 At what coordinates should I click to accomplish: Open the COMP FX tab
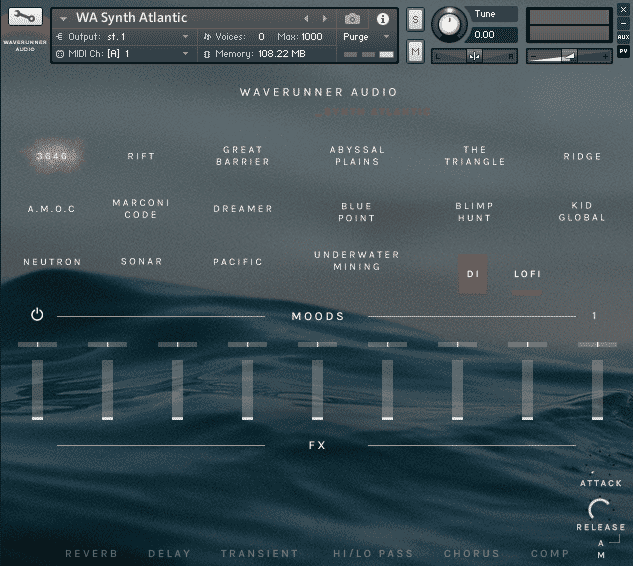[550, 553]
